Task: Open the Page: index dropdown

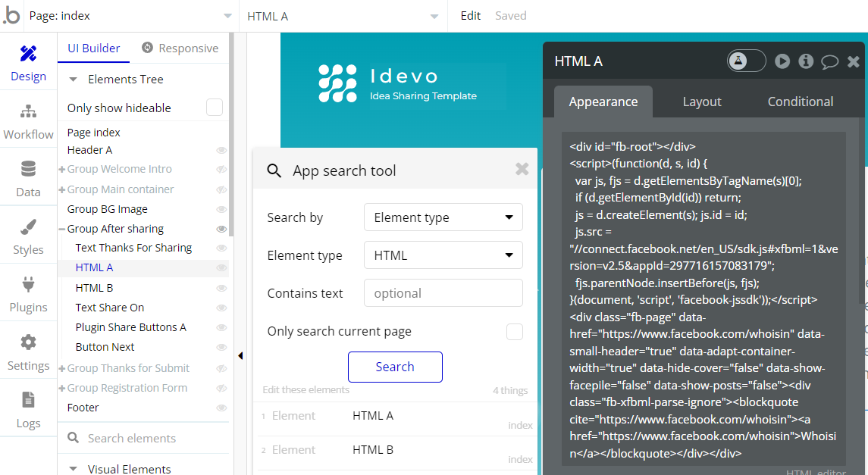Action: (x=130, y=16)
